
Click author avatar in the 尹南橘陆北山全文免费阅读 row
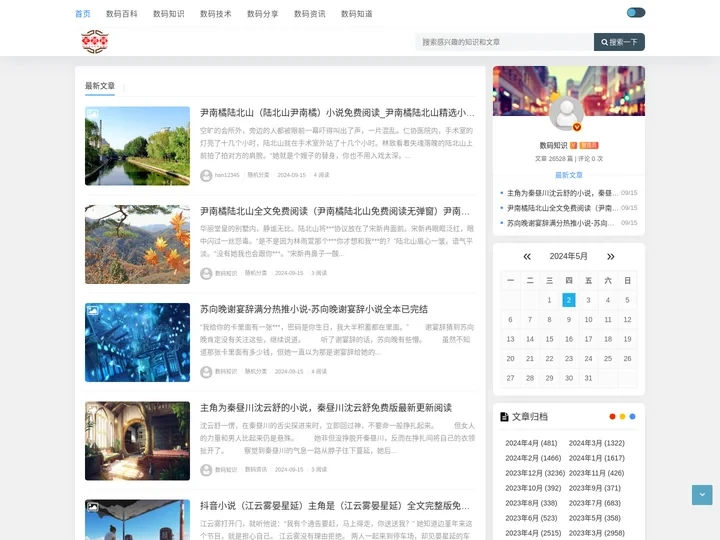pos(206,274)
